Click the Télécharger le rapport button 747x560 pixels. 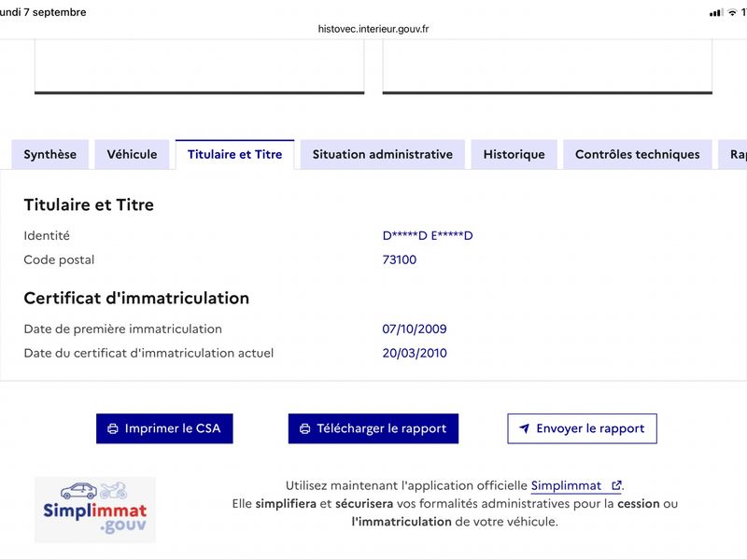tap(373, 428)
